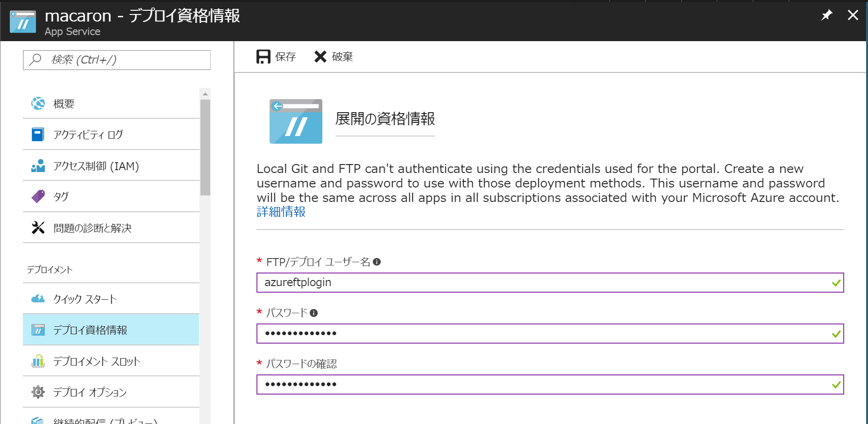Click the green checkmark in password field
Screen dimensions: 868x424
(836, 334)
